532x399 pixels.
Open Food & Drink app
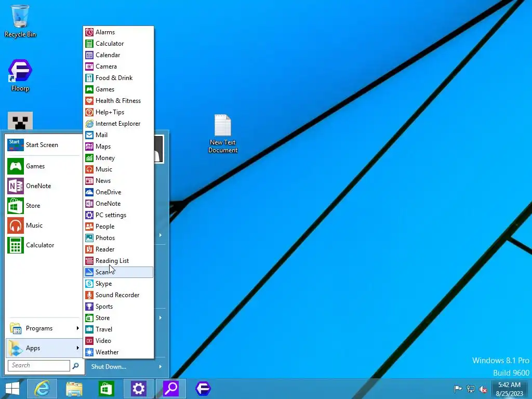[x=118, y=78]
